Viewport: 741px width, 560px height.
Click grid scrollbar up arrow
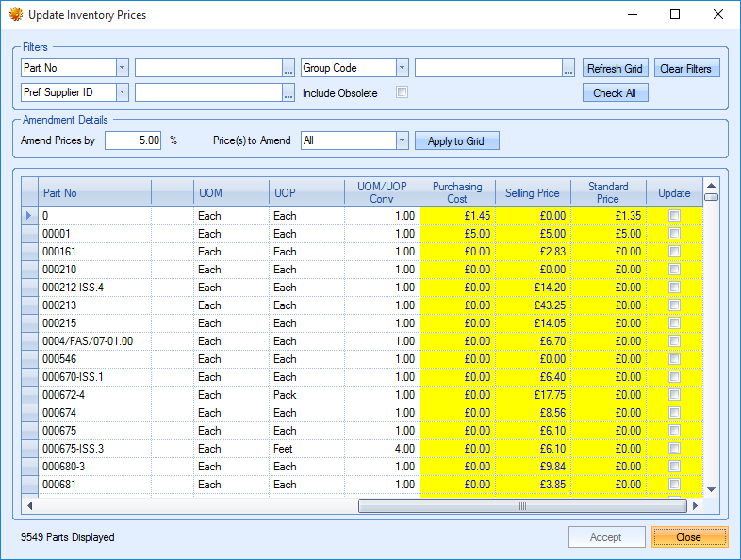(712, 185)
